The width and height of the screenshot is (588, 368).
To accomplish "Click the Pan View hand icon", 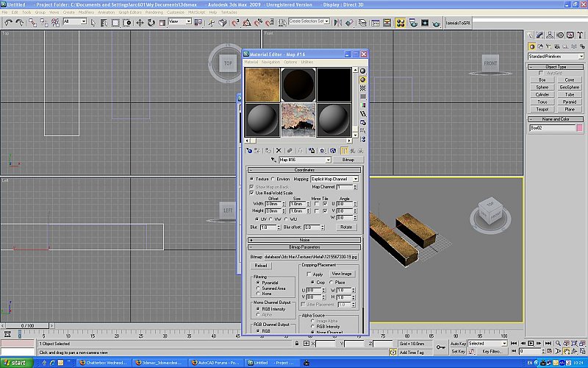I will pyautogui.click(x=566, y=352).
